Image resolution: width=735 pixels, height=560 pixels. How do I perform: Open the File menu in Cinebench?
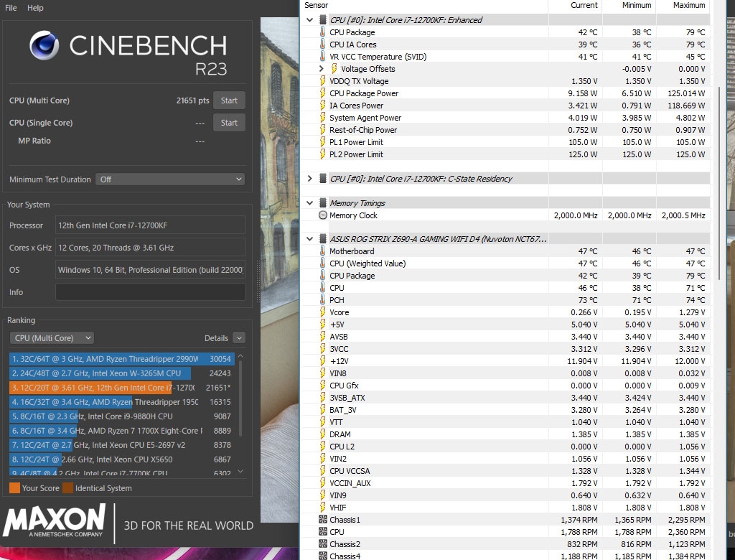tap(11, 8)
